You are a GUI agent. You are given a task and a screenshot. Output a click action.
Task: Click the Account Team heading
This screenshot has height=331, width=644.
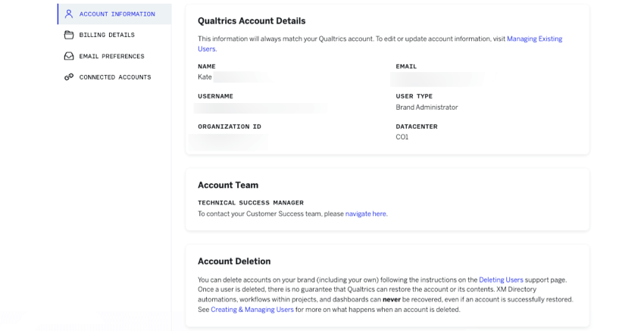228,186
